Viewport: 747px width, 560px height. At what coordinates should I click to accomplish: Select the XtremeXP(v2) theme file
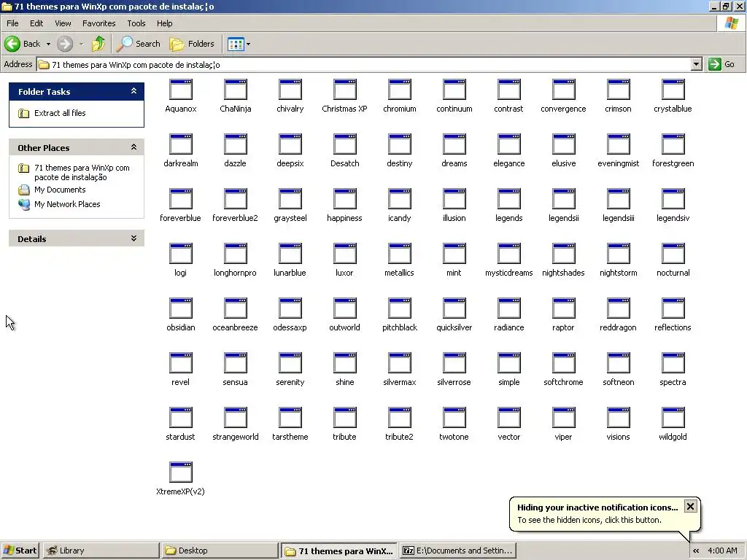click(181, 480)
